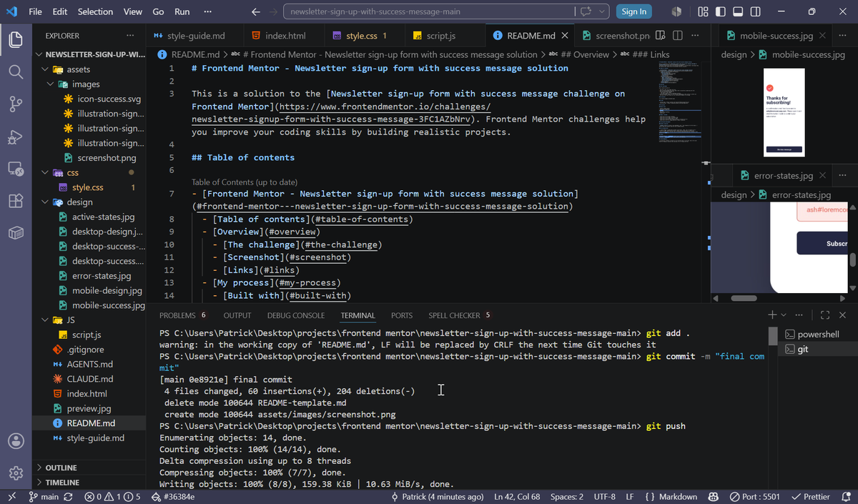Open the File menu
Image resolution: width=858 pixels, height=504 pixels.
pyautogui.click(x=35, y=11)
